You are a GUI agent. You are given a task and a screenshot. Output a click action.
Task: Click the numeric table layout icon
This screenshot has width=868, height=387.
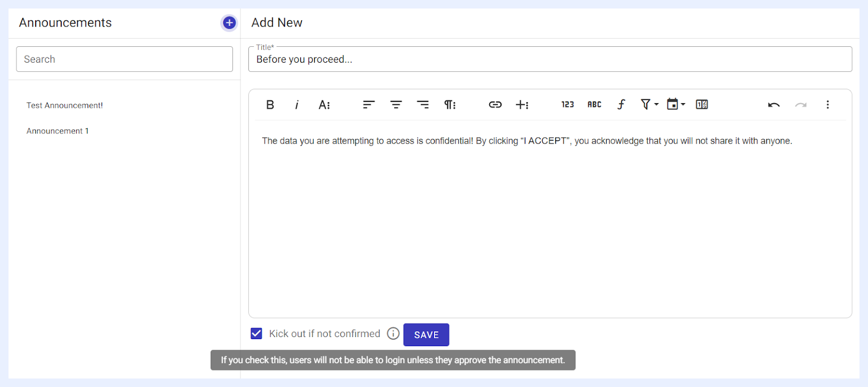pos(702,105)
